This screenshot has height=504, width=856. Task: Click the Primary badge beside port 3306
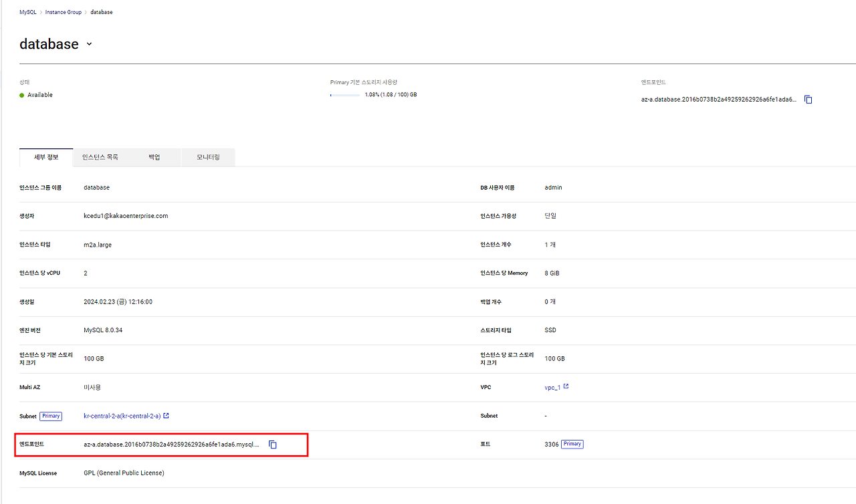pos(572,444)
